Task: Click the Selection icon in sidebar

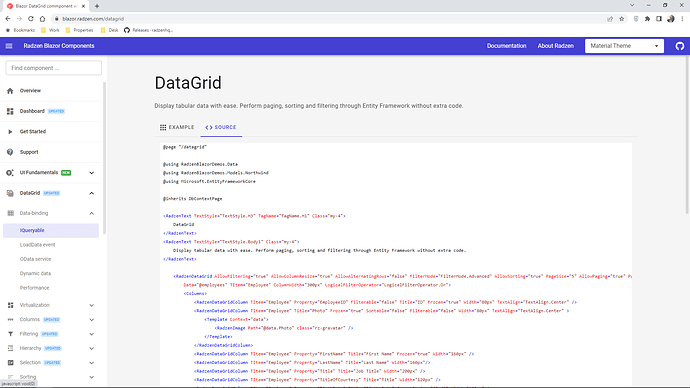Action: click(x=11, y=363)
